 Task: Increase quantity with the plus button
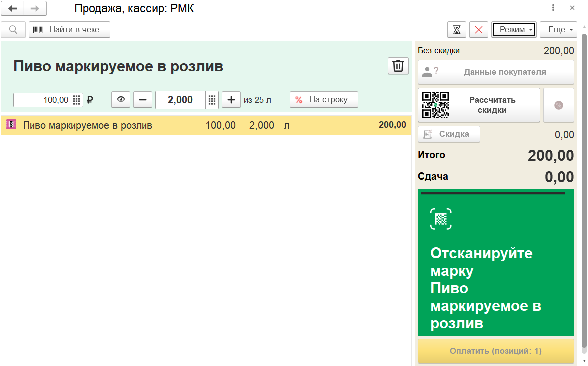(231, 100)
